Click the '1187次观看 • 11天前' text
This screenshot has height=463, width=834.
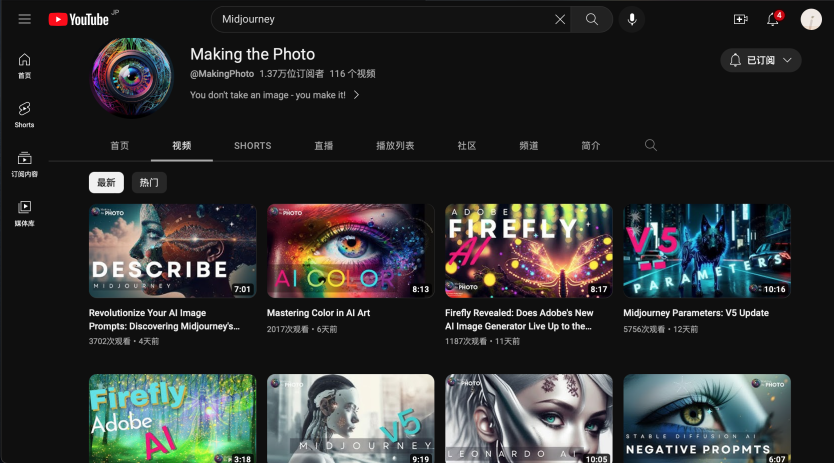coord(482,341)
